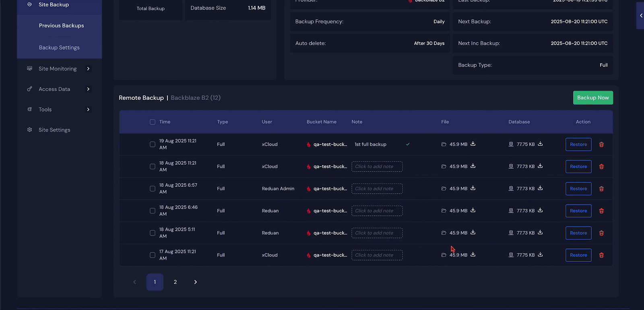This screenshot has height=310, width=644.
Task: Open Site Settings from the sidebar
Action: click(54, 130)
